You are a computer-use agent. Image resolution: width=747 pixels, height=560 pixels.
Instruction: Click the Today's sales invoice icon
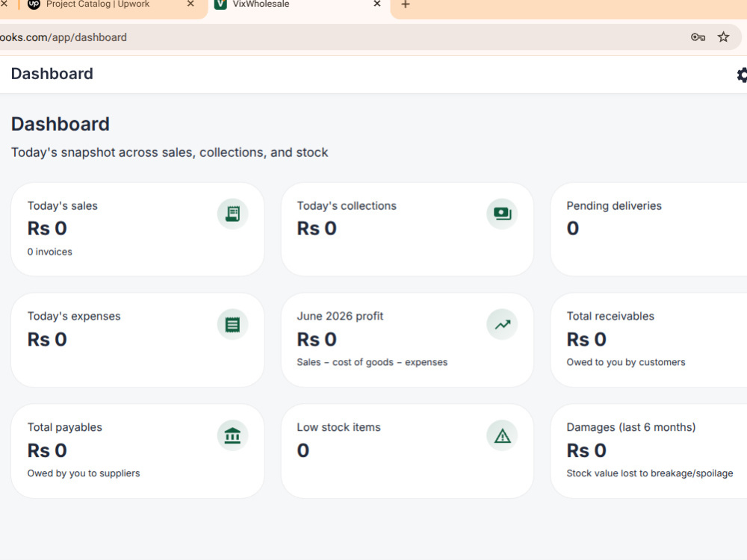(232, 214)
